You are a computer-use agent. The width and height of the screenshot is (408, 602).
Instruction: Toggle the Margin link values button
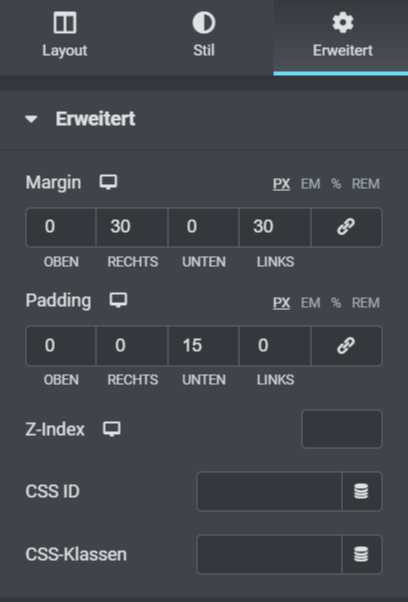coord(346,227)
